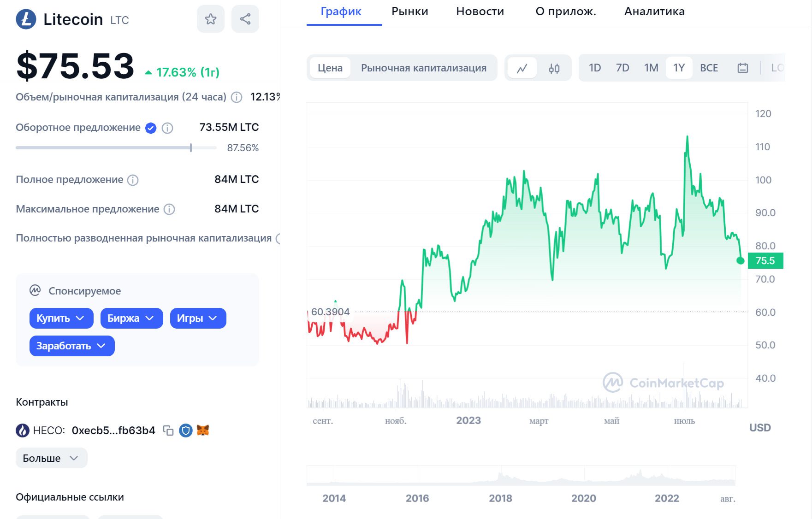Expand the Биржа dropdown
812x519 pixels.
[x=131, y=318]
